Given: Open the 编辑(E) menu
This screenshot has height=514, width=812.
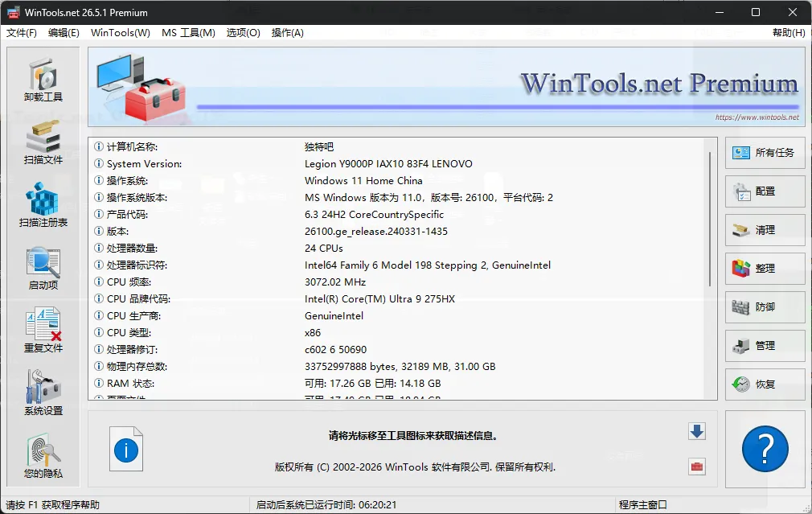Looking at the screenshot, I should (64, 33).
